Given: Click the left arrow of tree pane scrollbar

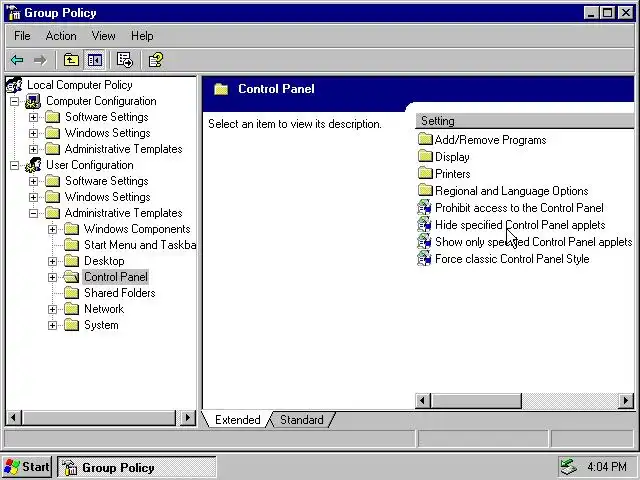Looking at the screenshot, I should tap(13, 418).
